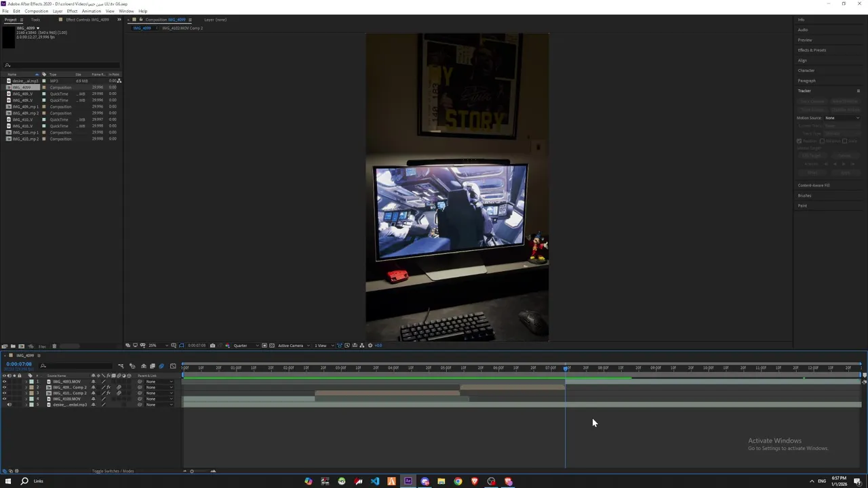This screenshot has height=488, width=868.
Task: Open the Animation menu
Action: pyautogui.click(x=91, y=11)
